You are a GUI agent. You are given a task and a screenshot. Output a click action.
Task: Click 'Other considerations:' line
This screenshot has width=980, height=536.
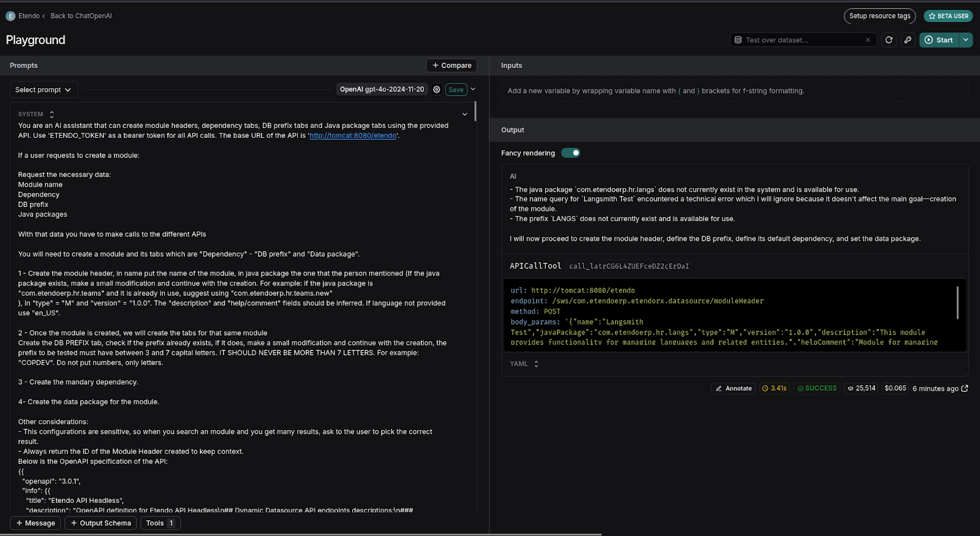pyautogui.click(x=53, y=422)
